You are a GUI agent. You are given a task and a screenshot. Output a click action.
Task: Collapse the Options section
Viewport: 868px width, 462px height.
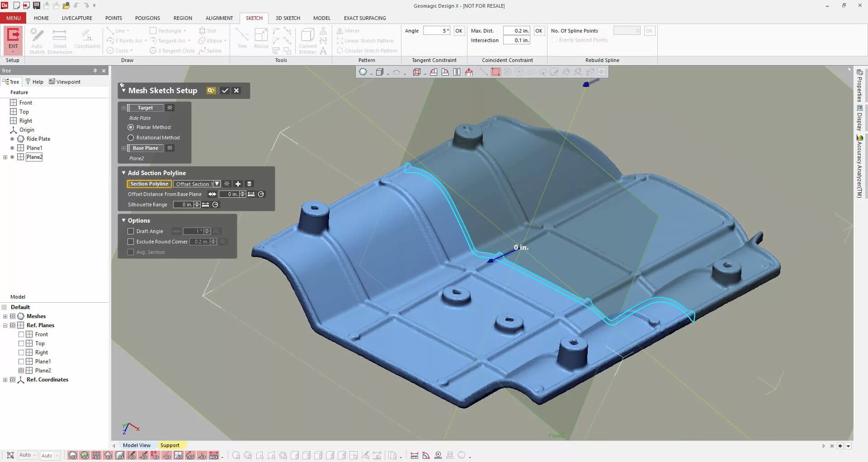click(123, 220)
